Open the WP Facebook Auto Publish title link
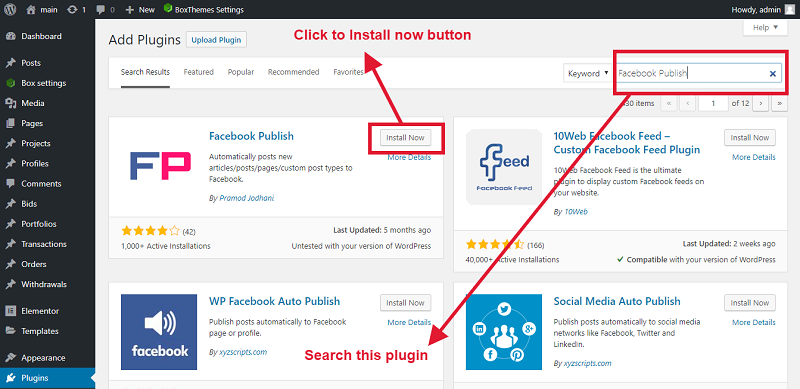800x389 pixels. click(274, 301)
